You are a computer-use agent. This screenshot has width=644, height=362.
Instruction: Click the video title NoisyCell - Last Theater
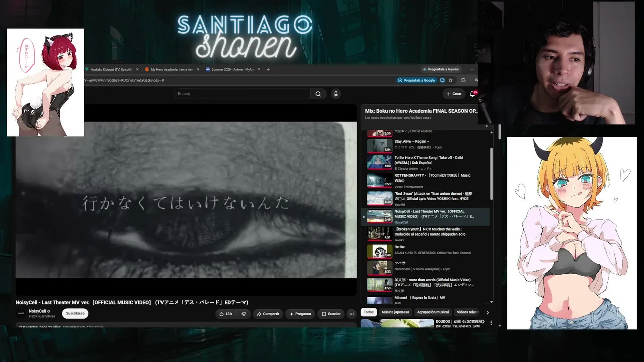[x=132, y=302]
